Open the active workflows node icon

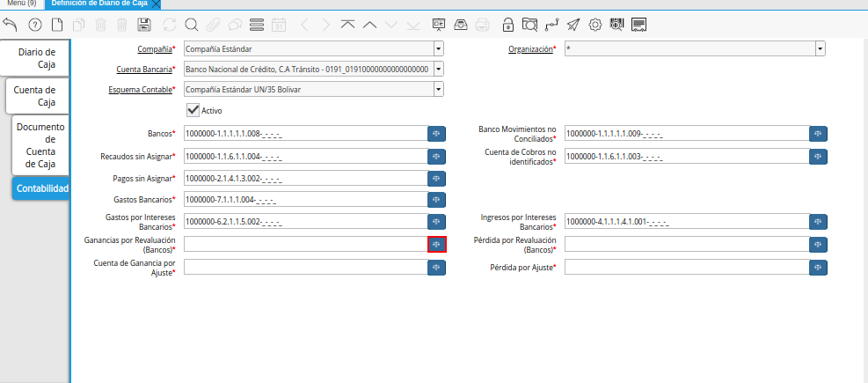[x=552, y=25]
